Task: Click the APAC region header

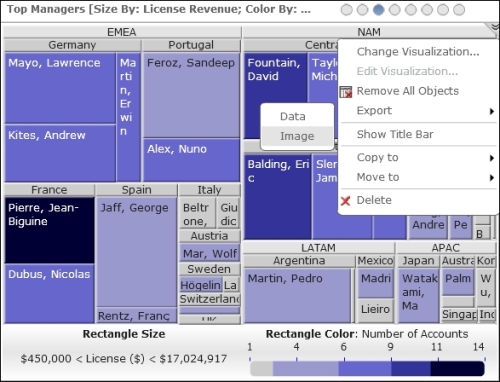Action: click(x=446, y=248)
